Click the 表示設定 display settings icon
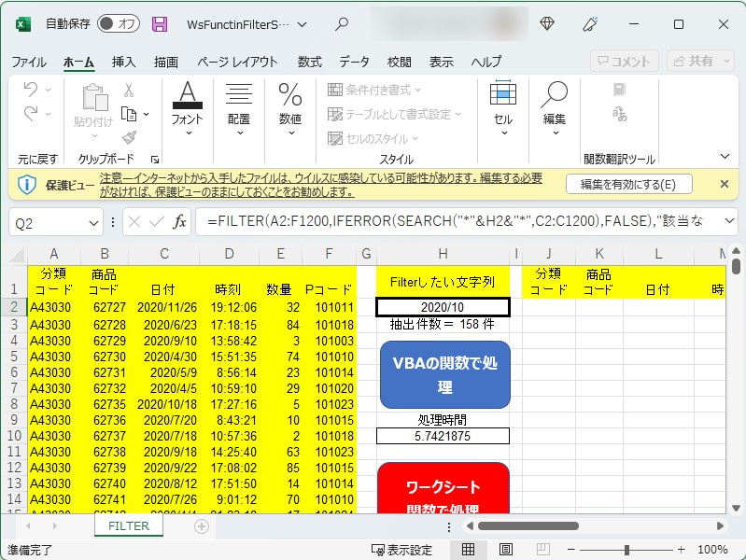 click(x=401, y=550)
